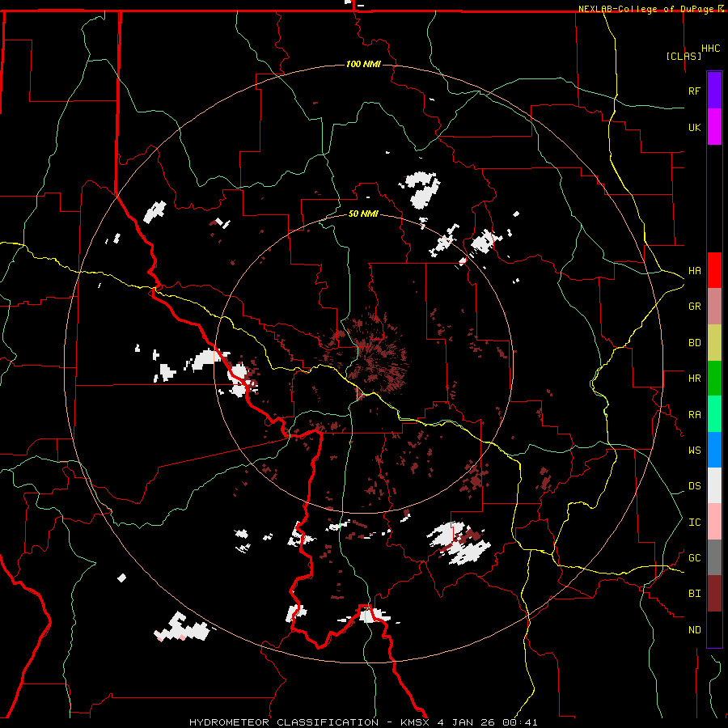Click the HA red legend swatch
The image size is (728, 728).
[x=714, y=270]
